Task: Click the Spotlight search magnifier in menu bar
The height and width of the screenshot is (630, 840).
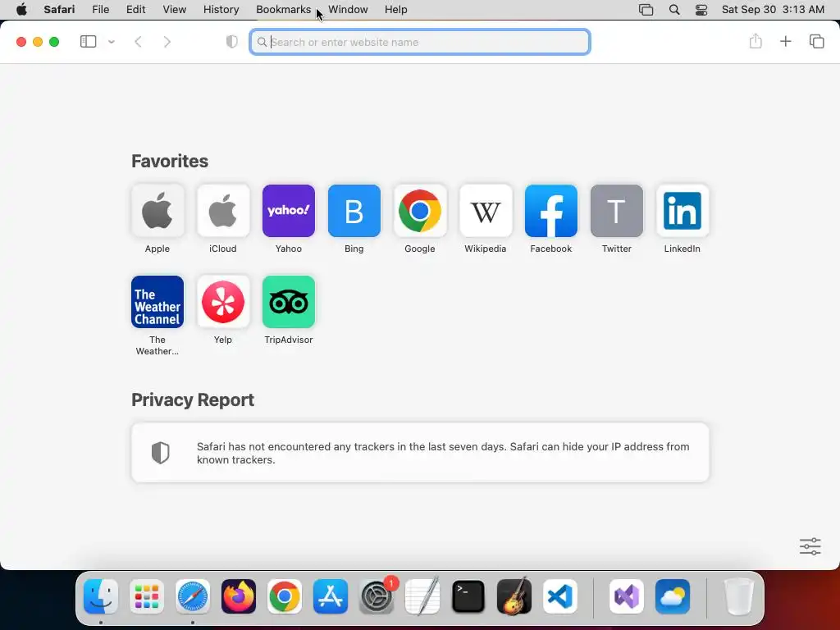Action: 674,10
